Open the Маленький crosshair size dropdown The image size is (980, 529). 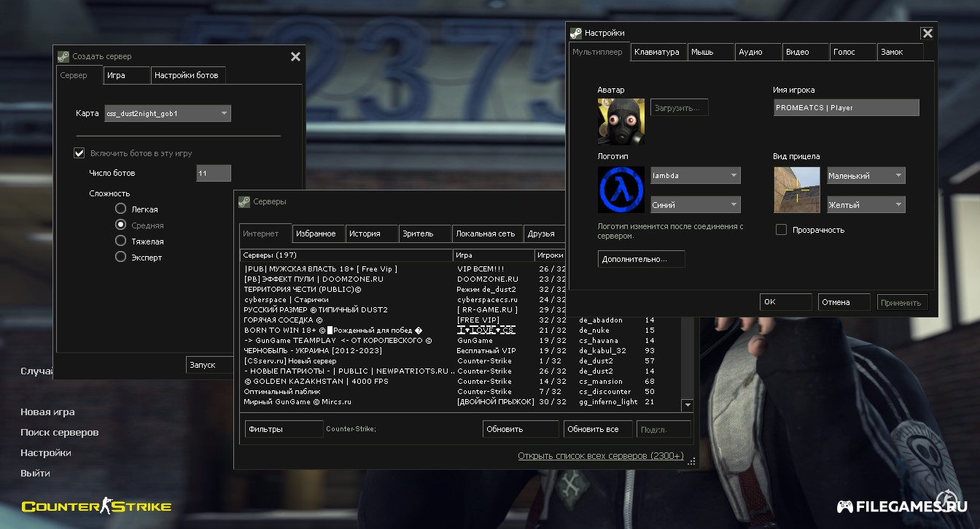(866, 176)
